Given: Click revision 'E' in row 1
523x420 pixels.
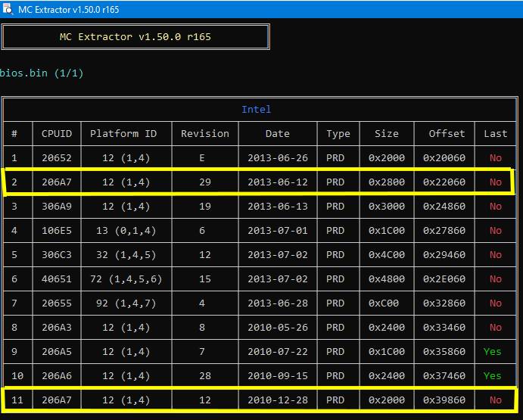Looking at the screenshot, I should coord(202,158).
